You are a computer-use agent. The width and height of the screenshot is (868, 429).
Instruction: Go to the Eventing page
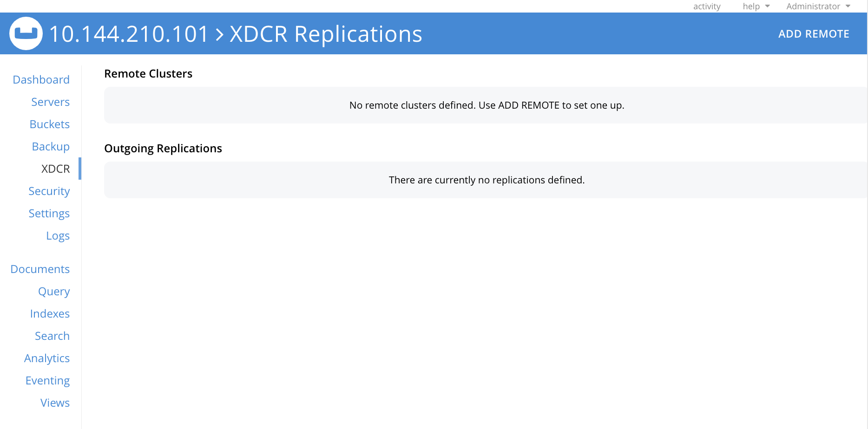[x=47, y=380]
